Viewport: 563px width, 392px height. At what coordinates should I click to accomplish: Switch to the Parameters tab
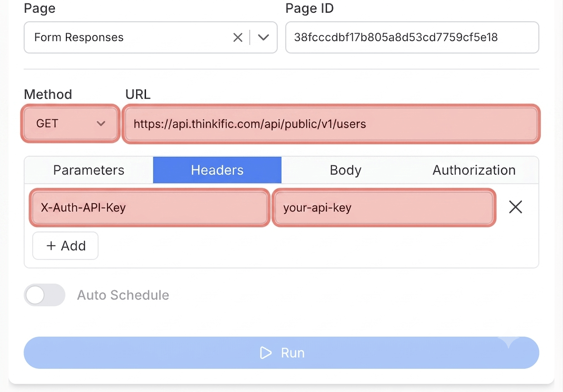[89, 170]
